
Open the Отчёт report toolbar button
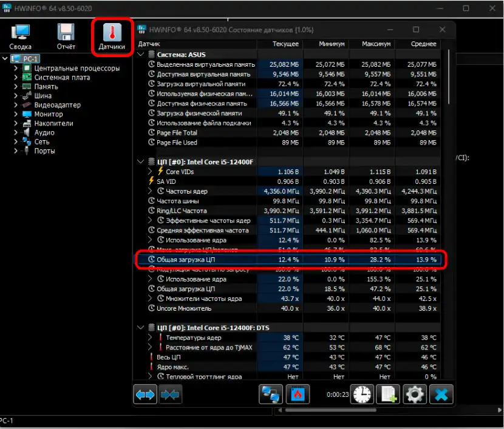(66, 36)
